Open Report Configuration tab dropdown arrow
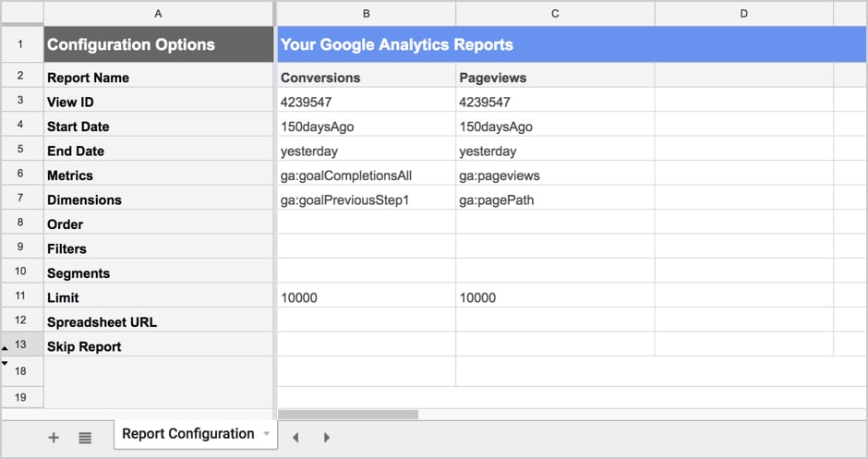 [266, 433]
